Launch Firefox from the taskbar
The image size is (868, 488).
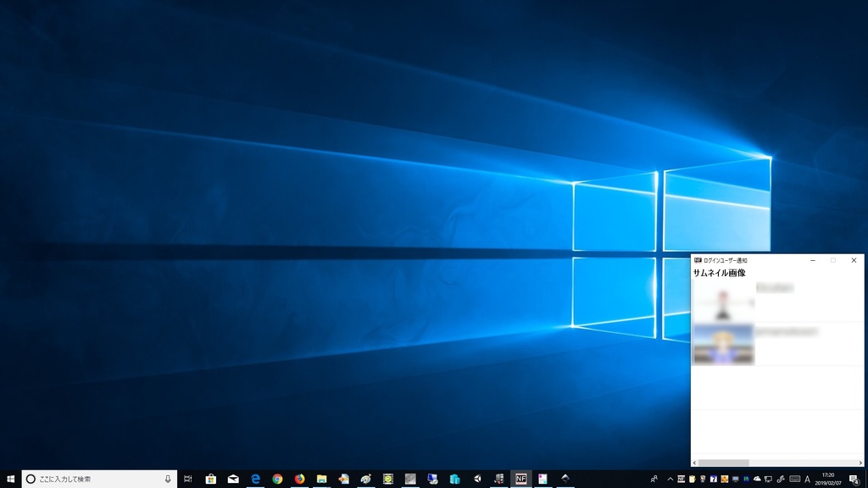click(299, 479)
